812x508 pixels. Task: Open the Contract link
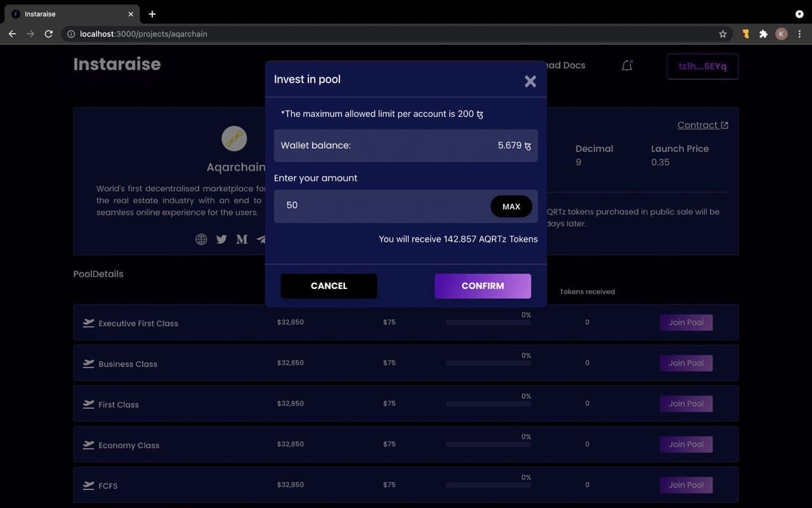702,125
